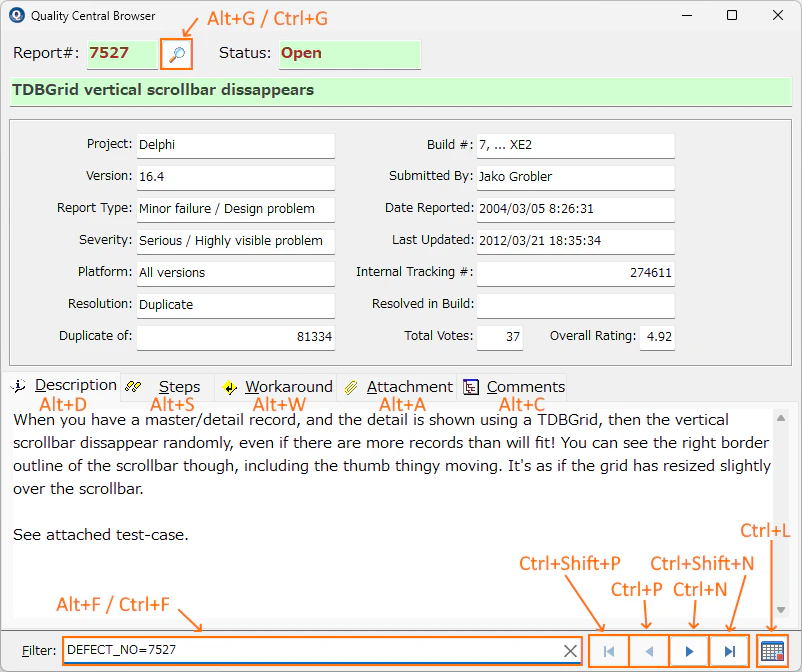Click the 'Status:' label

click(x=245, y=53)
